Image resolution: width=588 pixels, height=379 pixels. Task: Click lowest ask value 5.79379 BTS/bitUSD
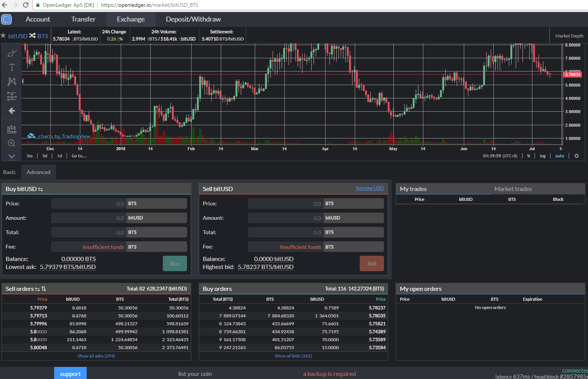pyautogui.click(x=68, y=267)
